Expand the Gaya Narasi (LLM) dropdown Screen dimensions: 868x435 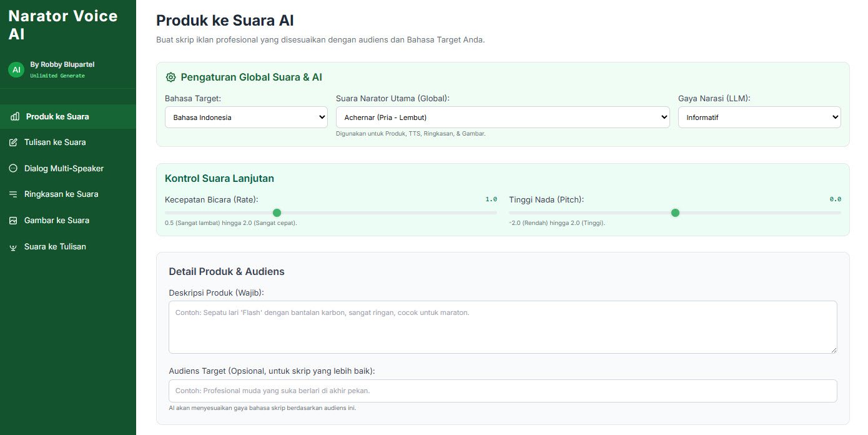(759, 117)
